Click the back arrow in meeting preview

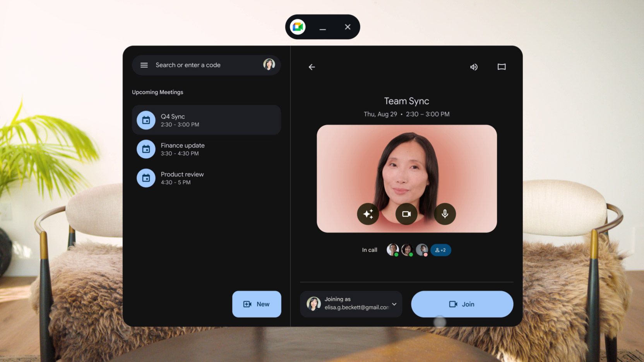click(x=312, y=67)
